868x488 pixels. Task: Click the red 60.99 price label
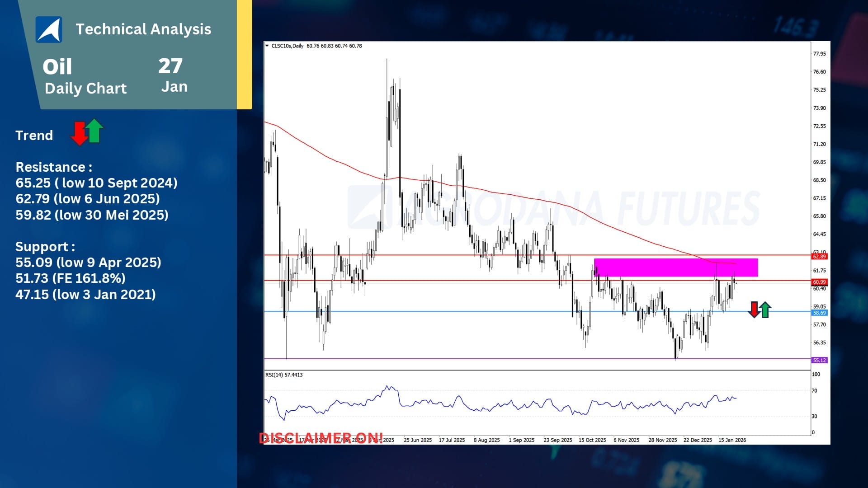click(x=819, y=282)
